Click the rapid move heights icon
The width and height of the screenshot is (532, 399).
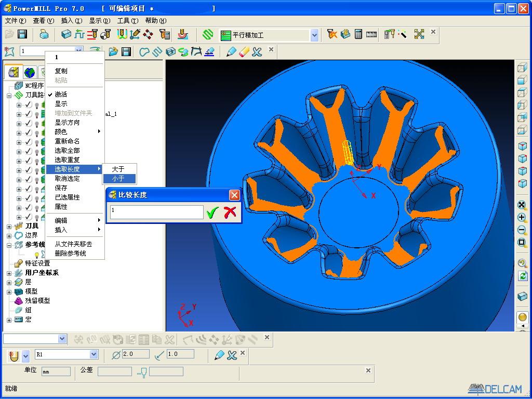79,34
